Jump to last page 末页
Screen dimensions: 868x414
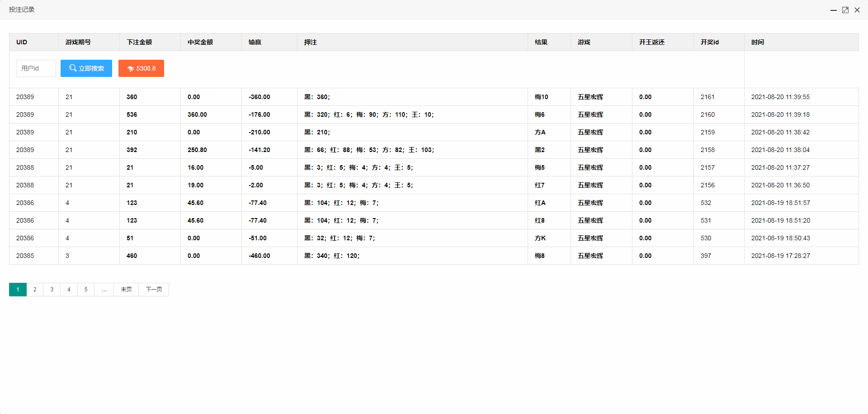pos(126,290)
